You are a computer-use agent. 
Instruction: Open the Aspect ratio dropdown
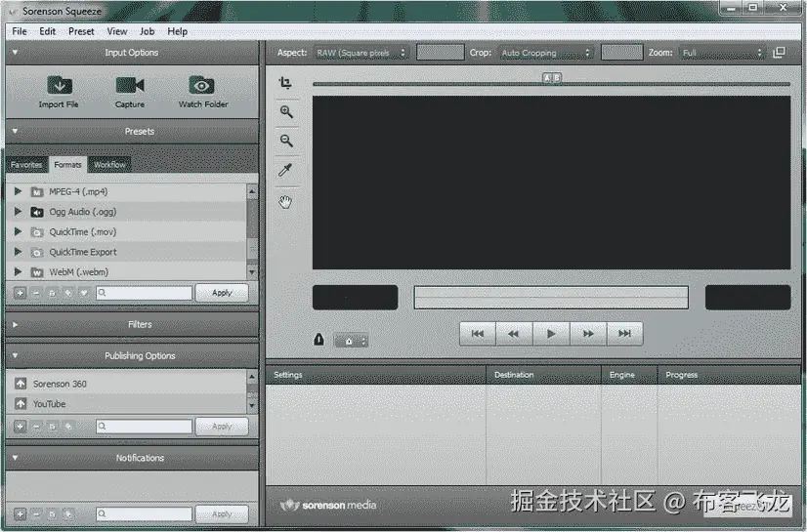click(361, 53)
